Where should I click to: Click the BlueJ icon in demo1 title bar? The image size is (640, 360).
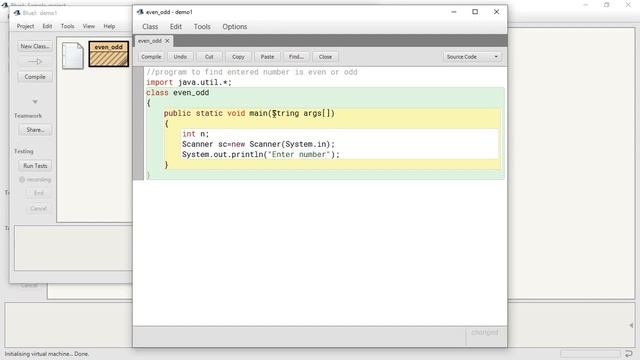pyautogui.click(x=17, y=13)
